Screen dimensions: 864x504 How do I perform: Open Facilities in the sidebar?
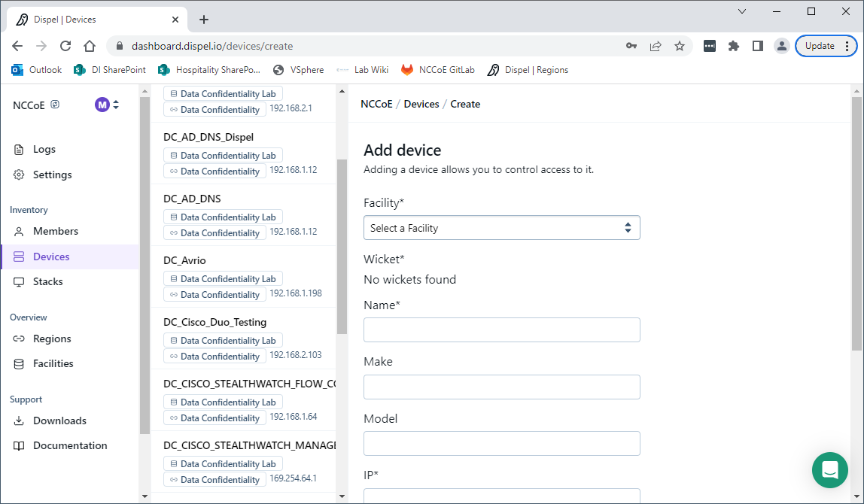53,363
